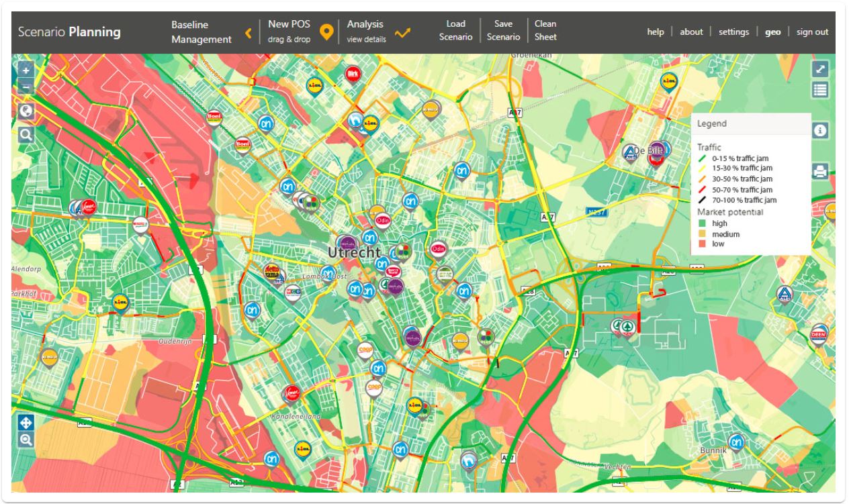Screen dimensions: 849x504
Task: Select the lower Coop store marker
Action: [x=373, y=388]
